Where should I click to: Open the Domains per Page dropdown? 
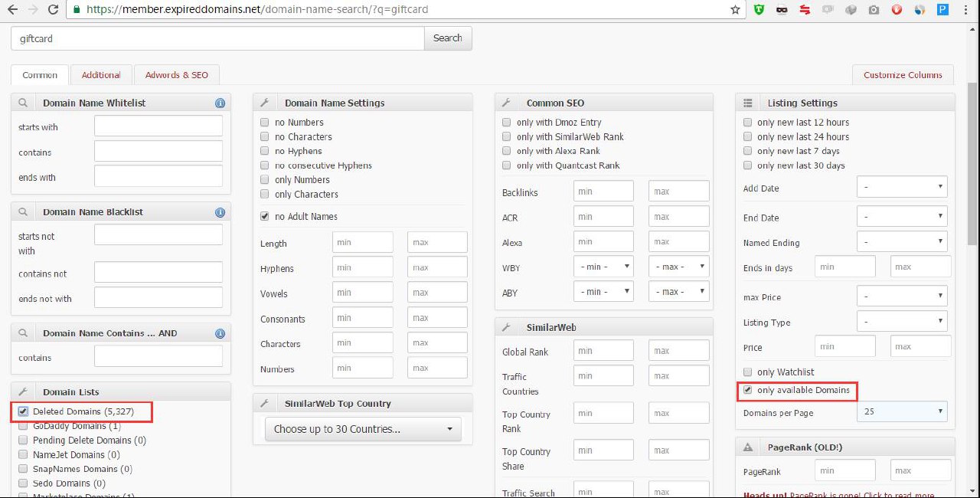[902, 412]
